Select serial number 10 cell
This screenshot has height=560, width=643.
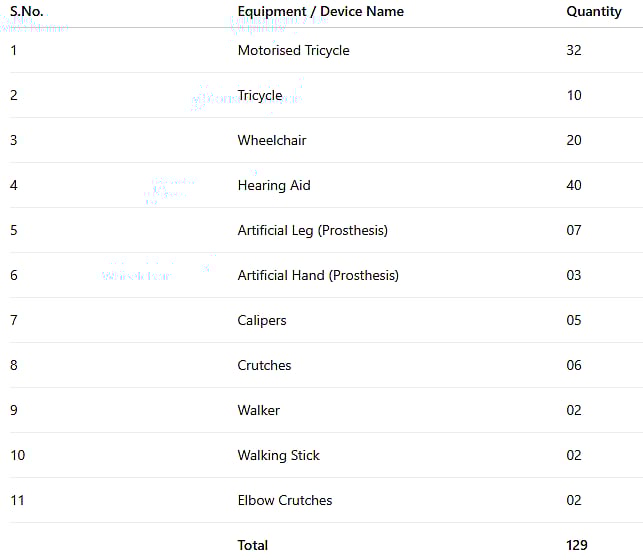point(17,455)
